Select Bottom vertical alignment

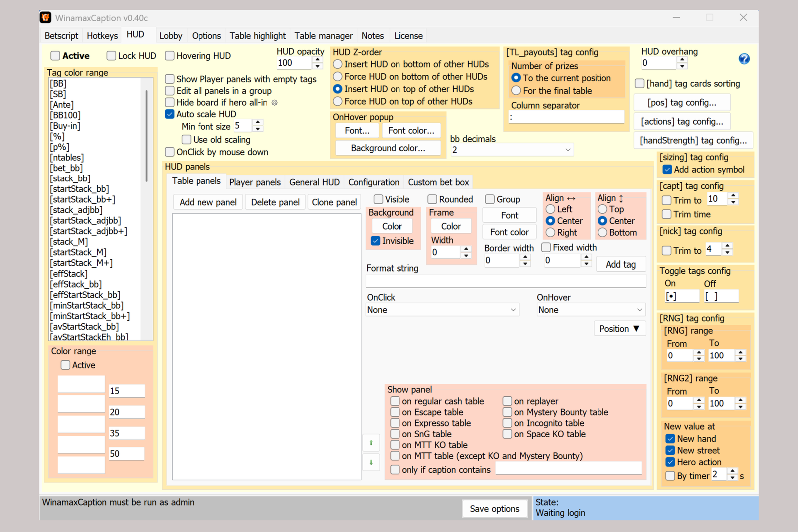point(603,232)
